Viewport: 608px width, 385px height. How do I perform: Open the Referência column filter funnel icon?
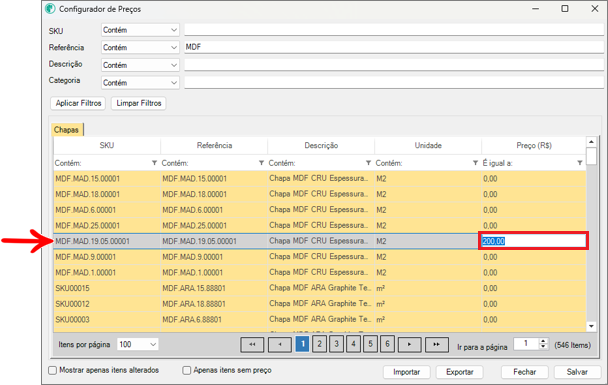click(261, 163)
